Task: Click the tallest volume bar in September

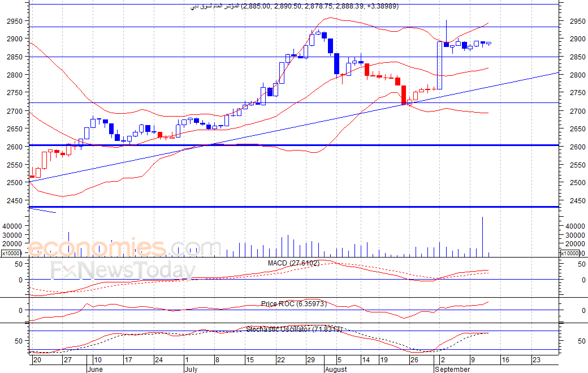Action: point(482,237)
